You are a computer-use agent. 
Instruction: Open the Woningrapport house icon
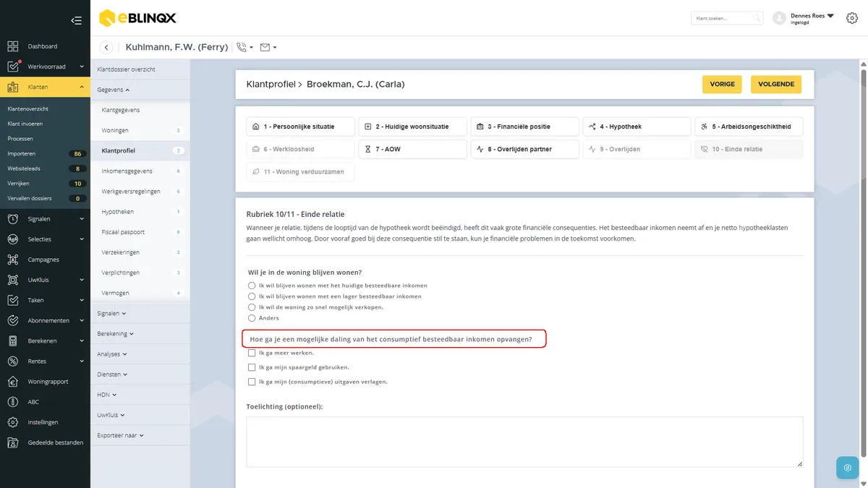[x=13, y=381]
